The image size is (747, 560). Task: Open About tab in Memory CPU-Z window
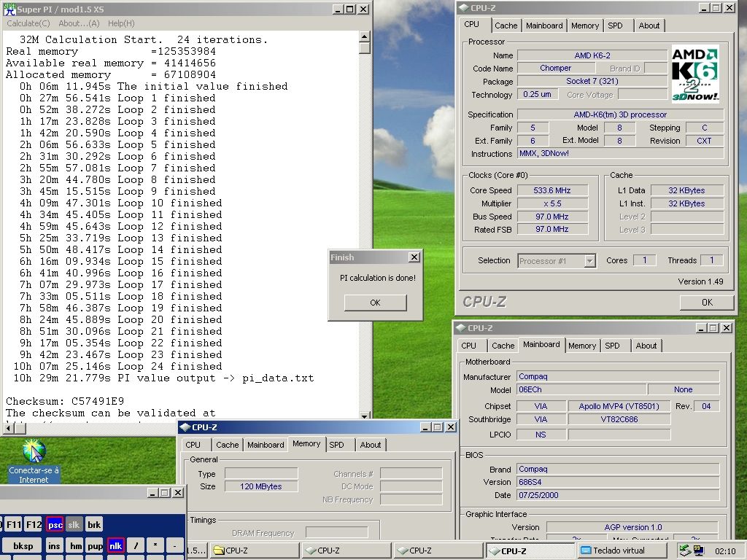pos(370,445)
